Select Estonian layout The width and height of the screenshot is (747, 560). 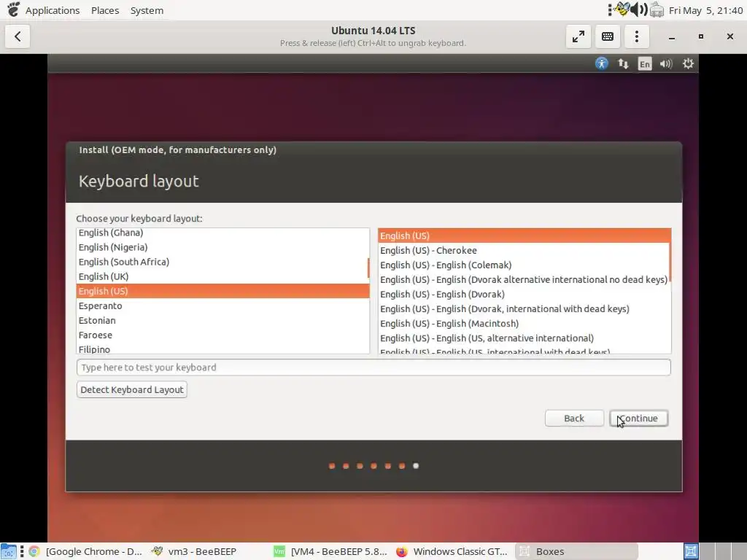coord(222,321)
